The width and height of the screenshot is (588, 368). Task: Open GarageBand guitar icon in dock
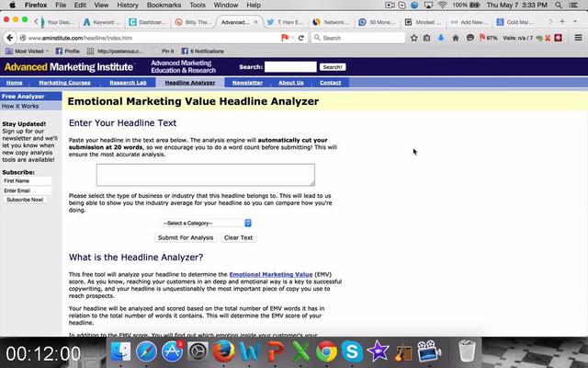pos(403,351)
